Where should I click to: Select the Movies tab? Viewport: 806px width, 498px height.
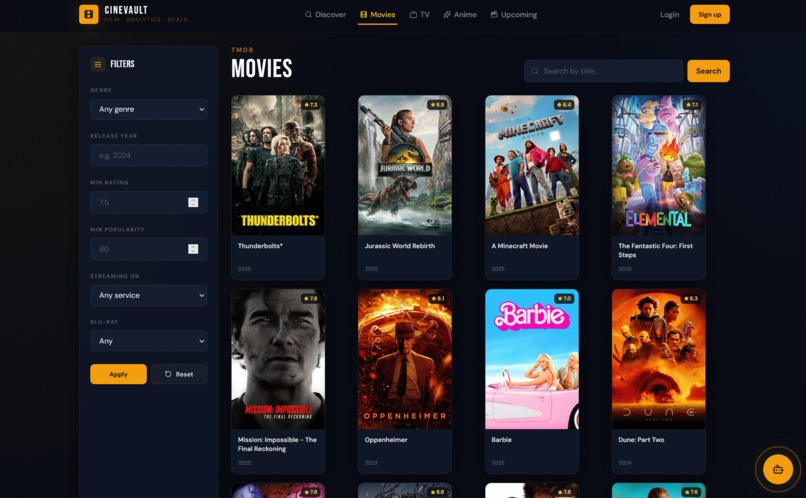point(377,14)
